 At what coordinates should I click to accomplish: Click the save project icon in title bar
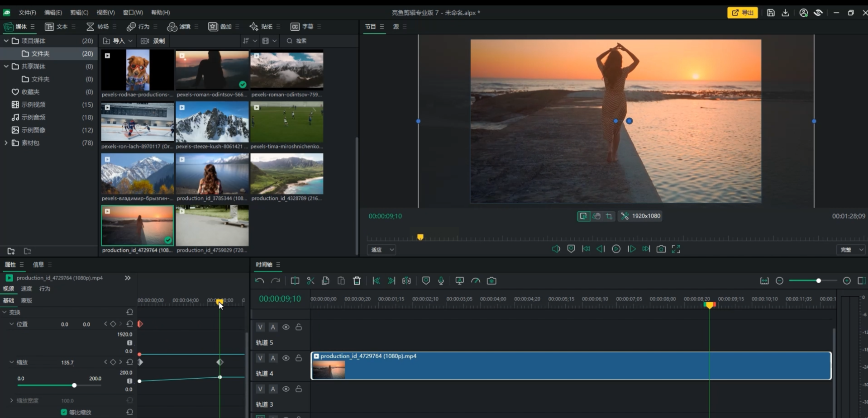(771, 13)
